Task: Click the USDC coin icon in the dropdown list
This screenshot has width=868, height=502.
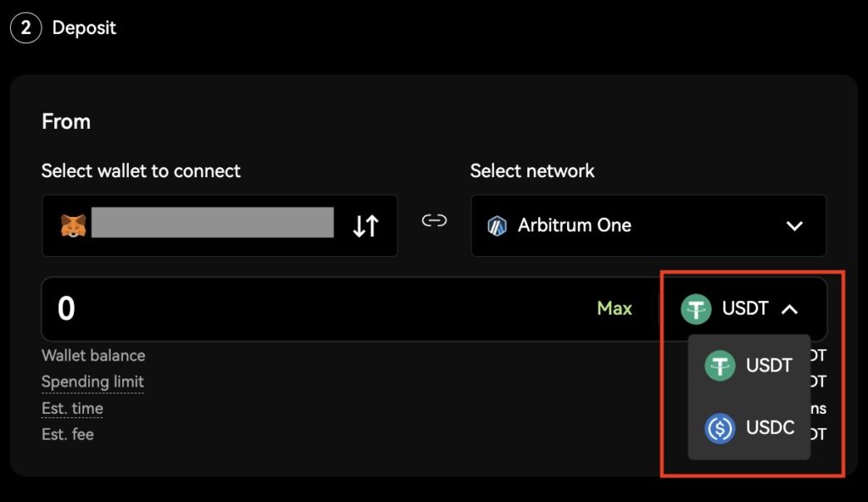Action: (x=720, y=428)
